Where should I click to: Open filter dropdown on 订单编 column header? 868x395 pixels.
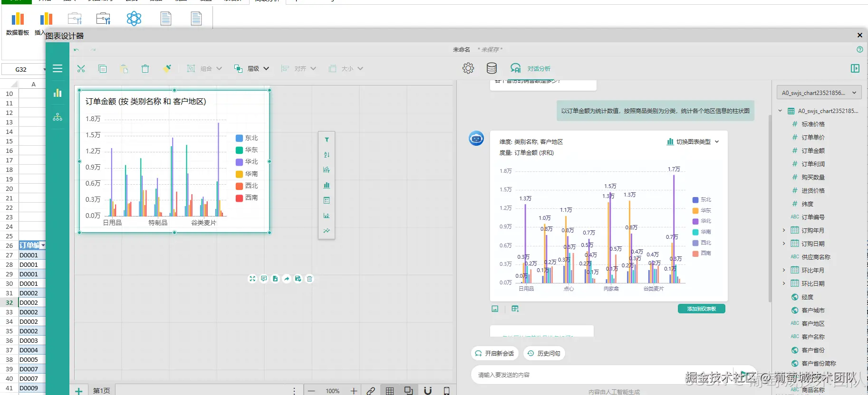pyautogui.click(x=43, y=245)
